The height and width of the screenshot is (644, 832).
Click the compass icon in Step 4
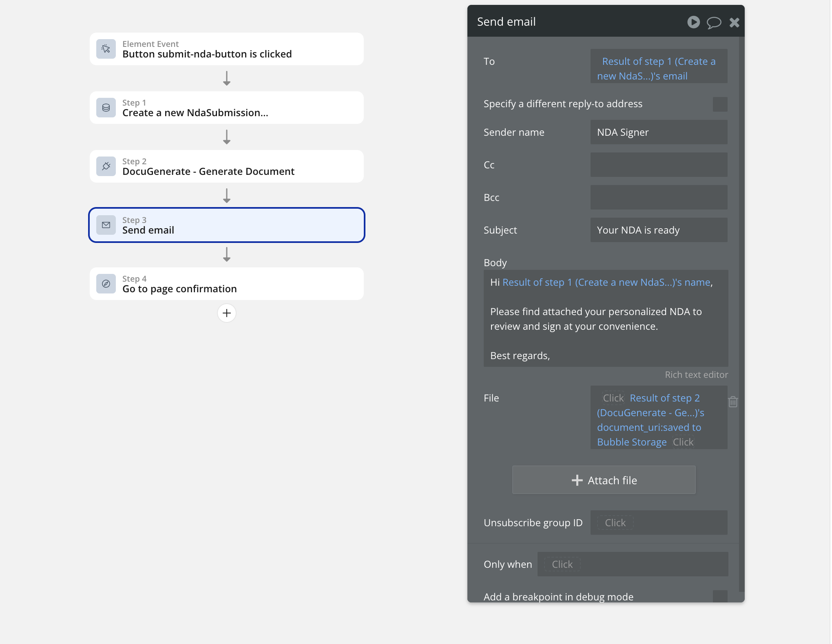tap(106, 284)
